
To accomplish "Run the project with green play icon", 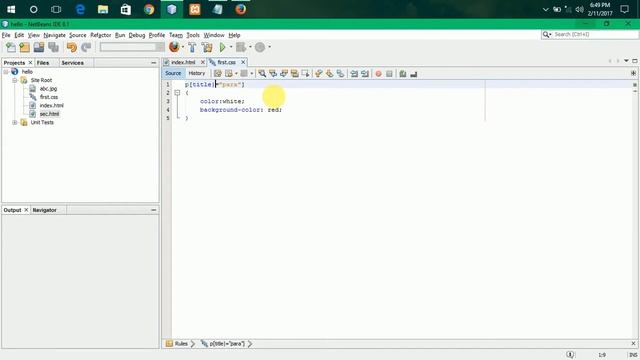I will click(222, 47).
